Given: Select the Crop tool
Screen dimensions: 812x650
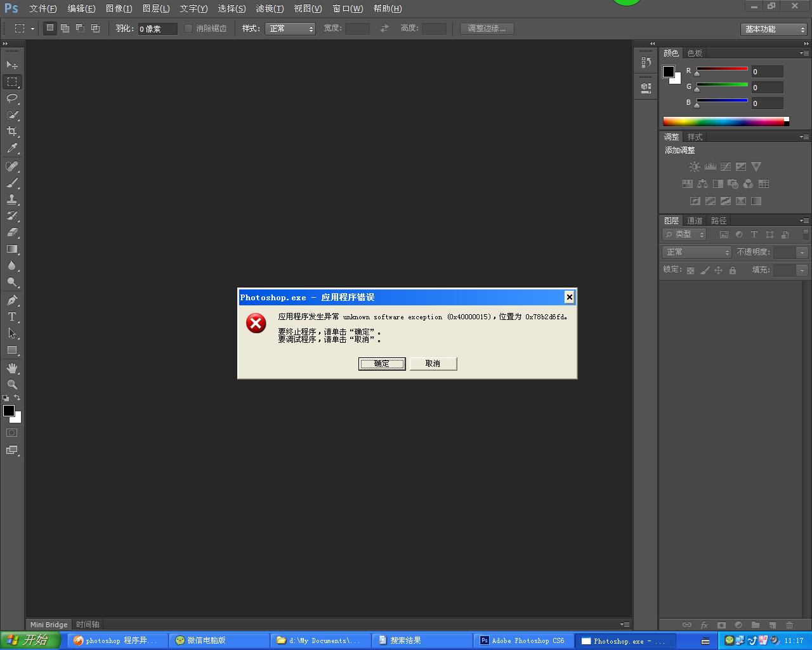Looking at the screenshot, I should tap(12, 131).
